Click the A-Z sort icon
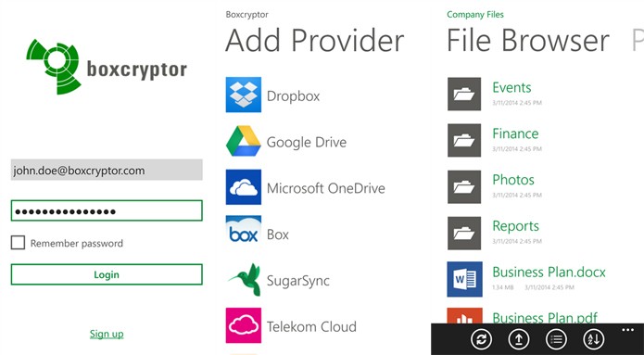The width and height of the screenshot is (644, 355). tap(593, 339)
